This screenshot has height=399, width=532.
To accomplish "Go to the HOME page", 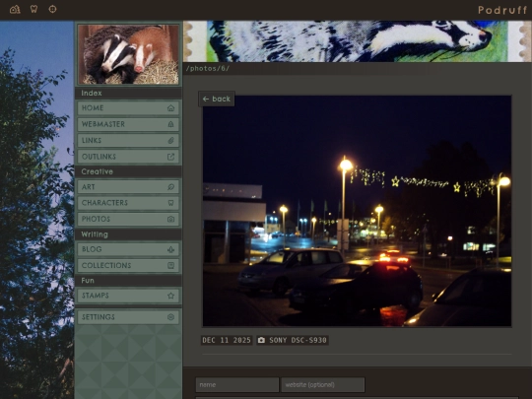I will [x=128, y=108].
